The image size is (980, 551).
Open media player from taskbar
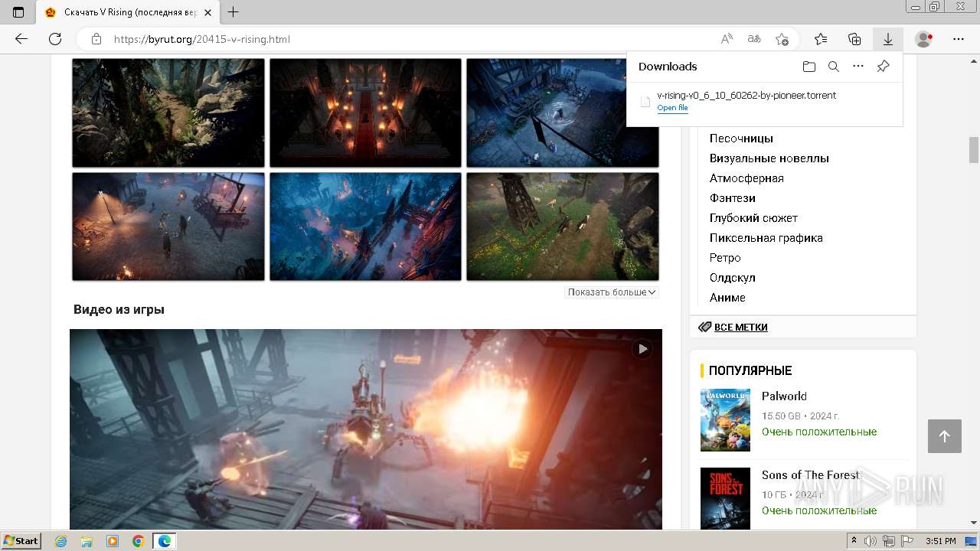[x=113, y=541]
